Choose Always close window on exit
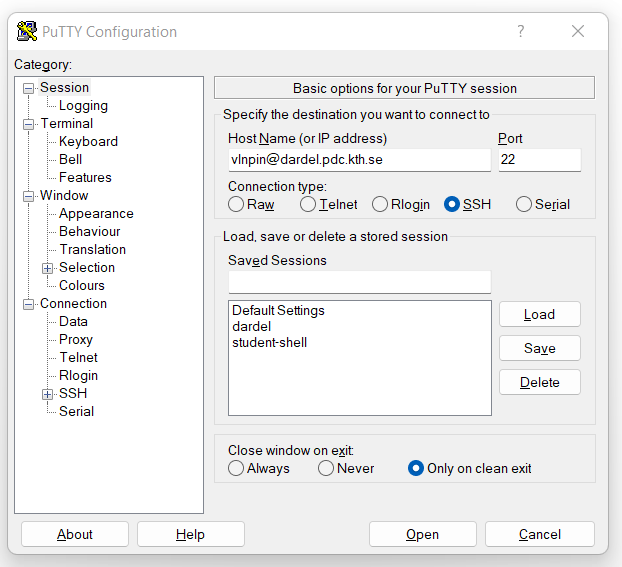Image resolution: width=622 pixels, height=567 pixels. point(236,468)
